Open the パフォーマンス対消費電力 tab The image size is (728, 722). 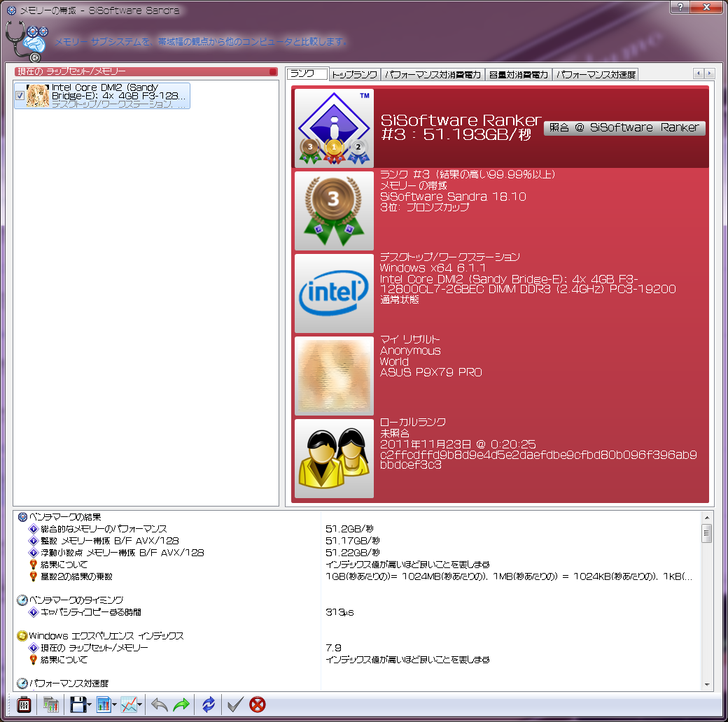coord(433,74)
